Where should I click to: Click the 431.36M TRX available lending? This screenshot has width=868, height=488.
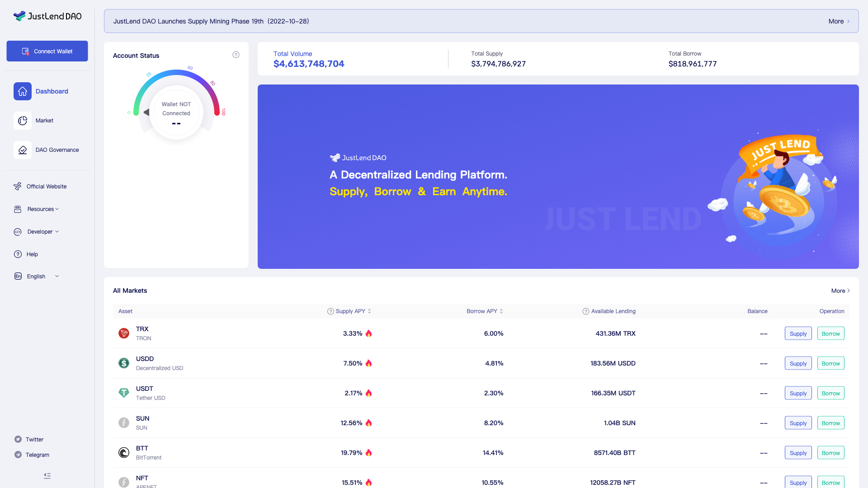click(615, 333)
